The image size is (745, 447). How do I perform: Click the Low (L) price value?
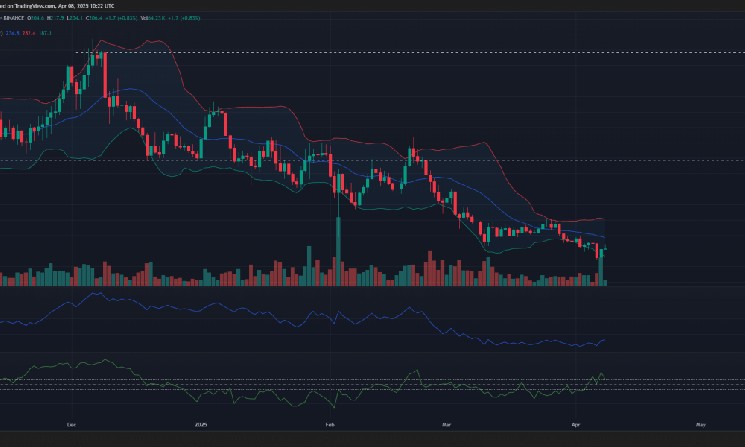tap(76, 18)
